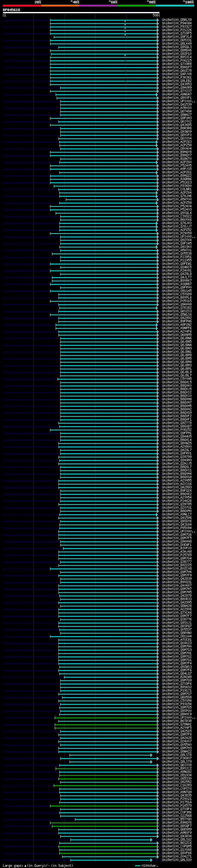Select the UniRef100_A2XI16 label

pos(177,484)
